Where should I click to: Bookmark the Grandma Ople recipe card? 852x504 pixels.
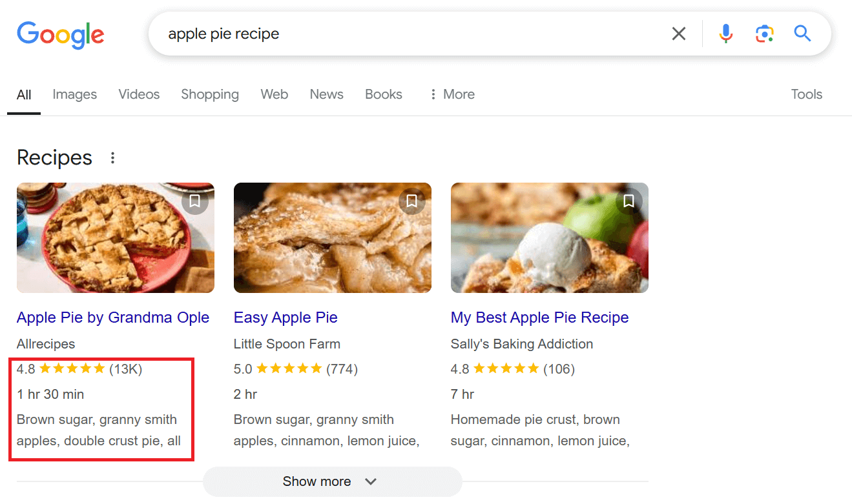pyautogui.click(x=194, y=201)
